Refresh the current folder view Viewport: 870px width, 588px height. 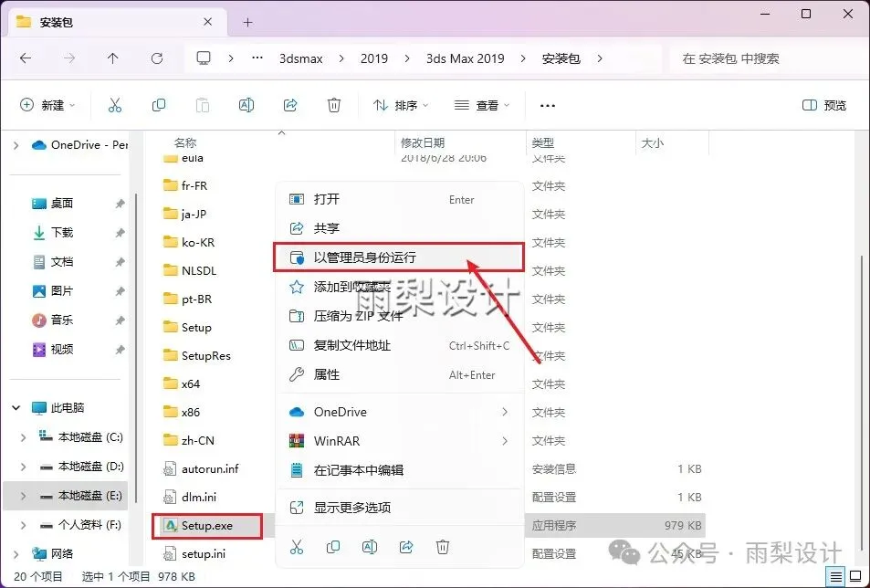click(x=157, y=58)
